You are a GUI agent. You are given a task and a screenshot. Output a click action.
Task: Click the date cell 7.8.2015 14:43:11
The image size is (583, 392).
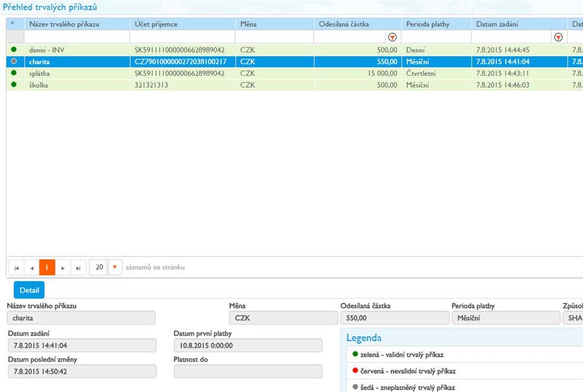click(503, 73)
